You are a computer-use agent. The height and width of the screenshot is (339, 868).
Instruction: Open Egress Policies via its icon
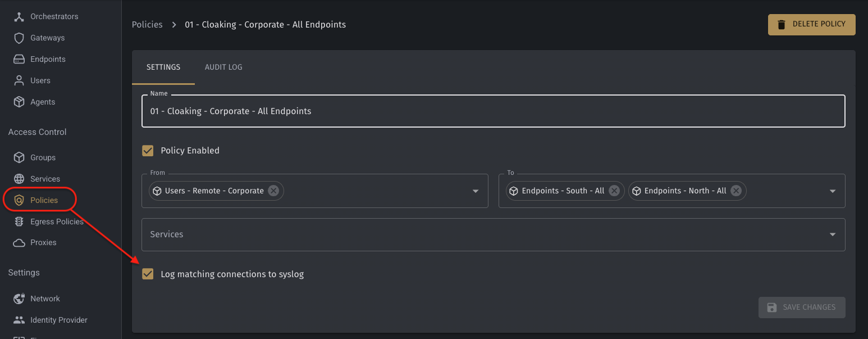(19, 222)
